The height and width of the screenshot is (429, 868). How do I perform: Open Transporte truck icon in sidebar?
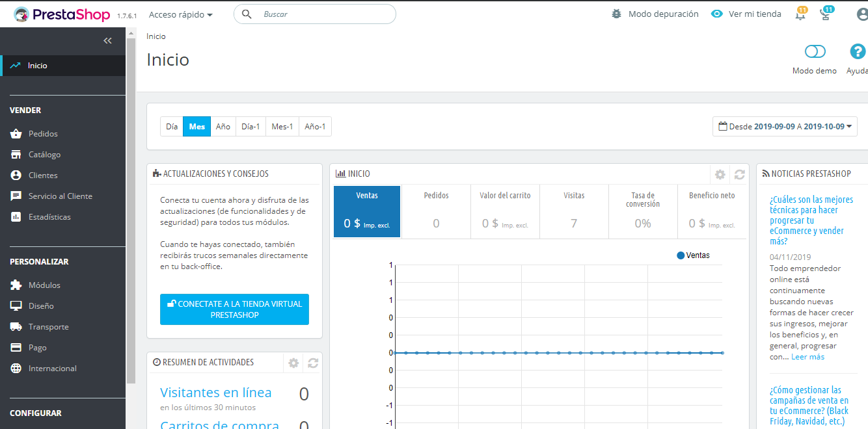click(x=16, y=327)
